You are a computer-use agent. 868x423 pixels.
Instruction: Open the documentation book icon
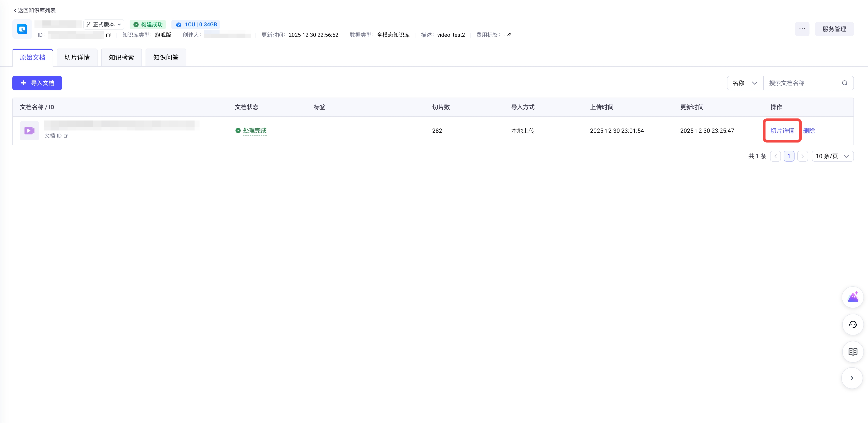853,352
